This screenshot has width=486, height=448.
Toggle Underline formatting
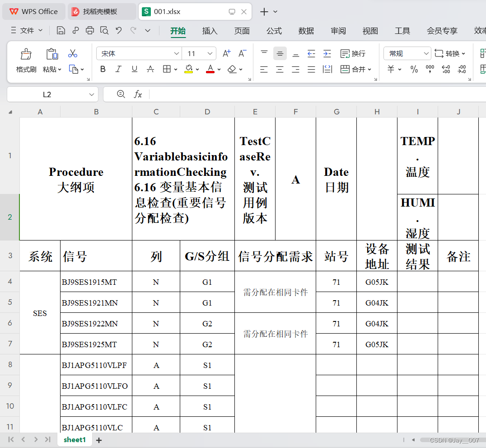click(x=135, y=69)
